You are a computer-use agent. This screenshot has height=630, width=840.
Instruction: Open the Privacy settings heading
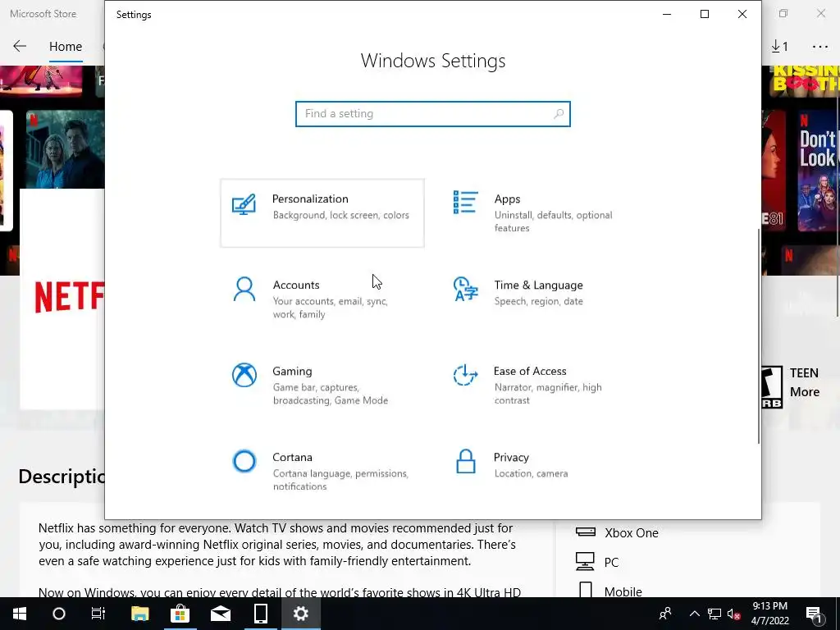pyautogui.click(x=511, y=457)
